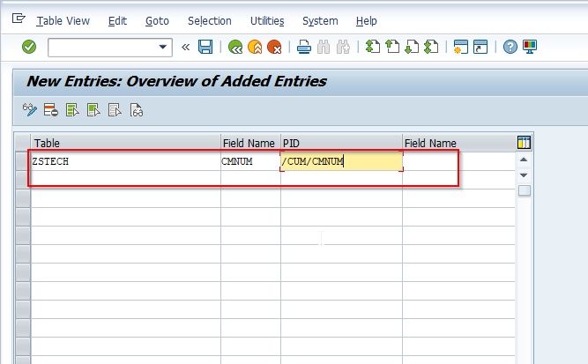This screenshot has height=364, width=588.
Task: Open the Selection menu
Action: 210,21
